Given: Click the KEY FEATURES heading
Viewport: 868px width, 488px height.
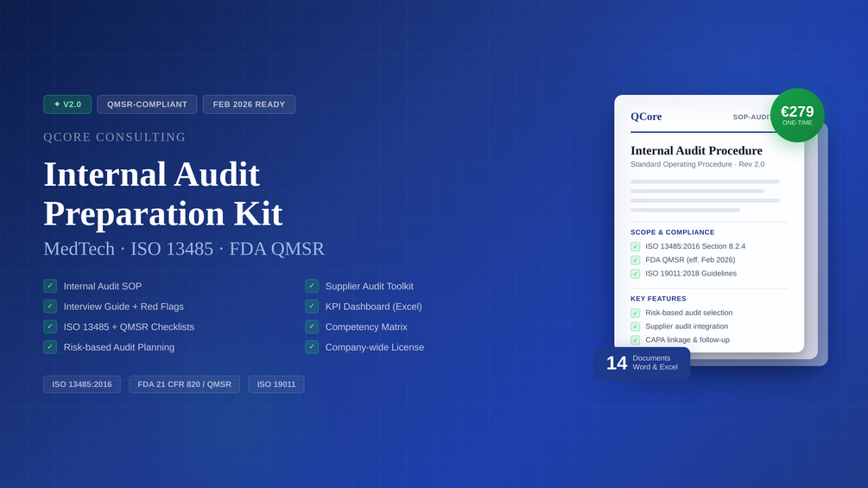Looking at the screenshot, I should pyautogui.click(x=658, y=299).
